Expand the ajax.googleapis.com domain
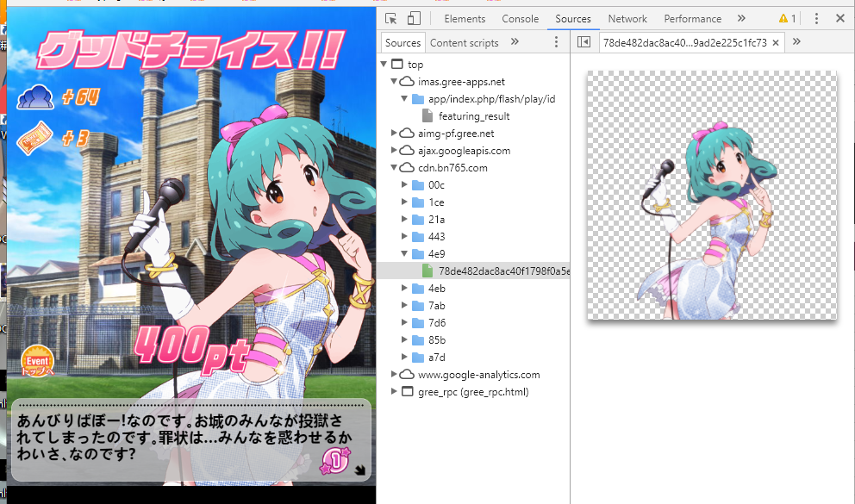The image size is (855, 504). point(394,151)
